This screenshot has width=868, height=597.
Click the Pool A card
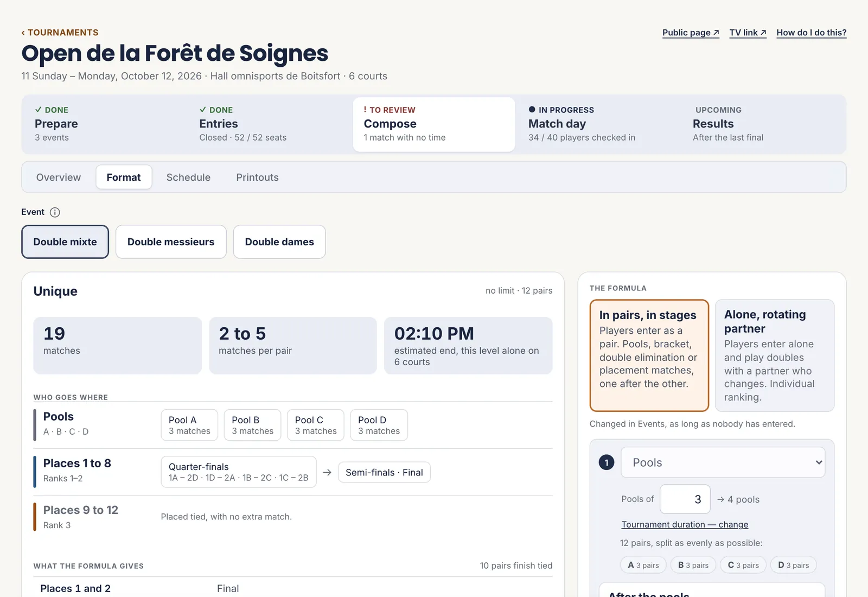(x=189, y=425)
